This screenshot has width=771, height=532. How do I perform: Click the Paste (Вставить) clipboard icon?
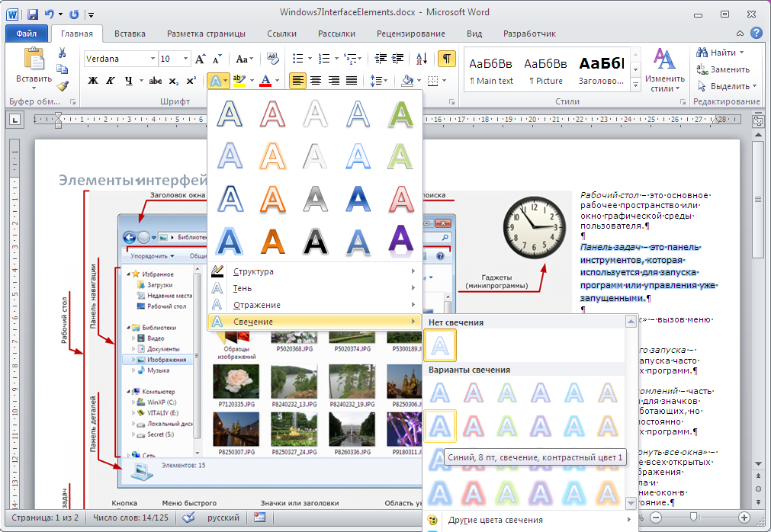pos(34,59)
